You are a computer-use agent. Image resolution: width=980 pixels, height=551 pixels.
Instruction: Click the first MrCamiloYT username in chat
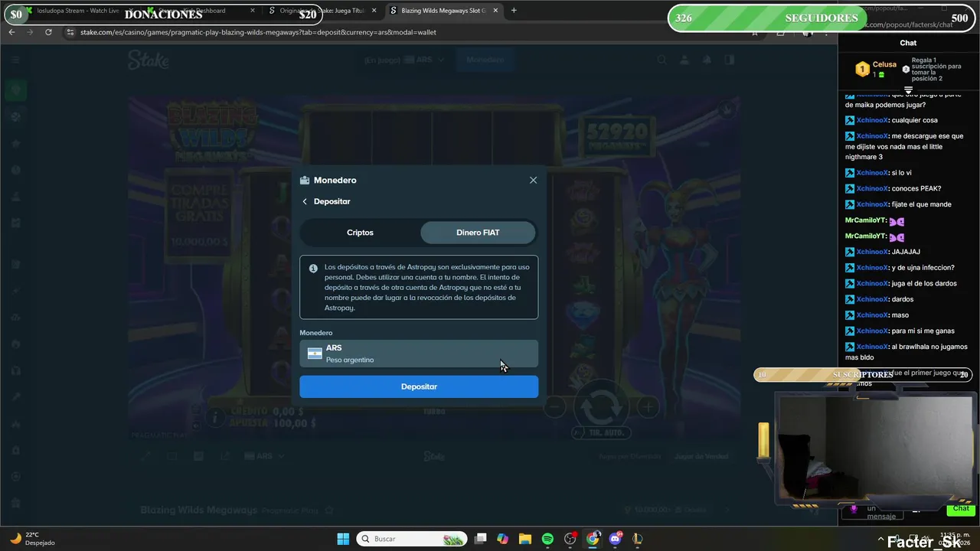click(x=865, y=221)
